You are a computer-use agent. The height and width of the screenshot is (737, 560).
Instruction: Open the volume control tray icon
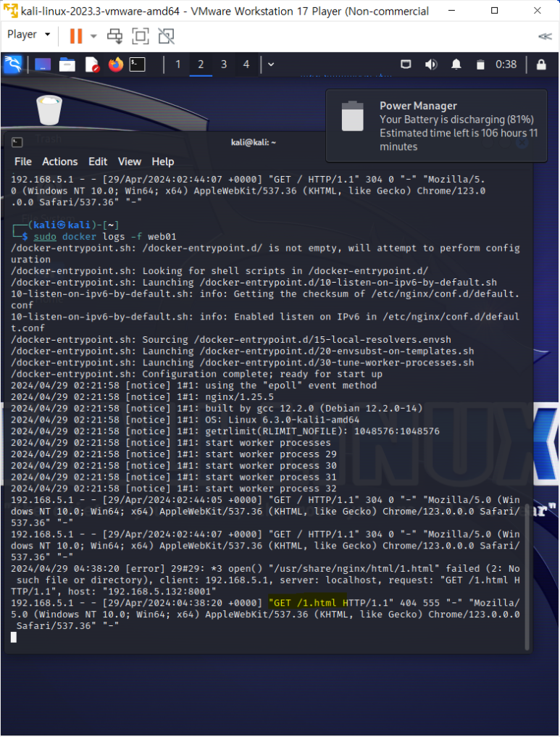[431, 64]
